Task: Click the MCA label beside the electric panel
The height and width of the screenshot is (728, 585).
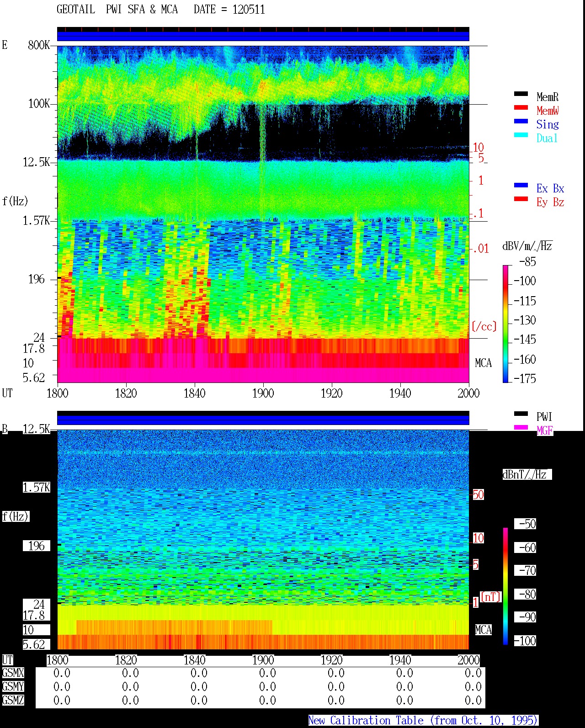Action: tap(483, 363)
